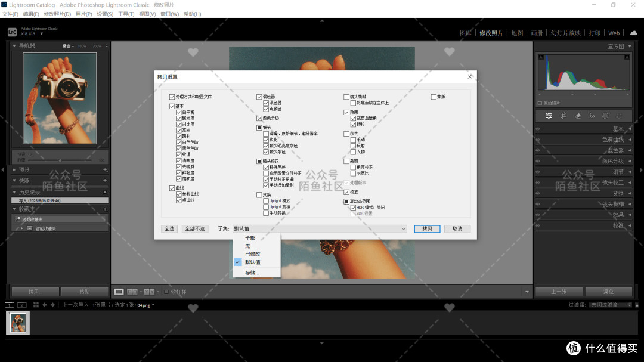Check the Upright 模式 checkbox
The height and width of the screenshot is (362, 644).
coord(266,201)
